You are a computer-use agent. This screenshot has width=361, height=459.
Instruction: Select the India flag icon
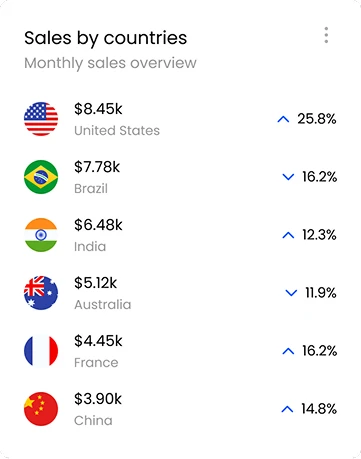pyautogui.click(x=41, y=235)
